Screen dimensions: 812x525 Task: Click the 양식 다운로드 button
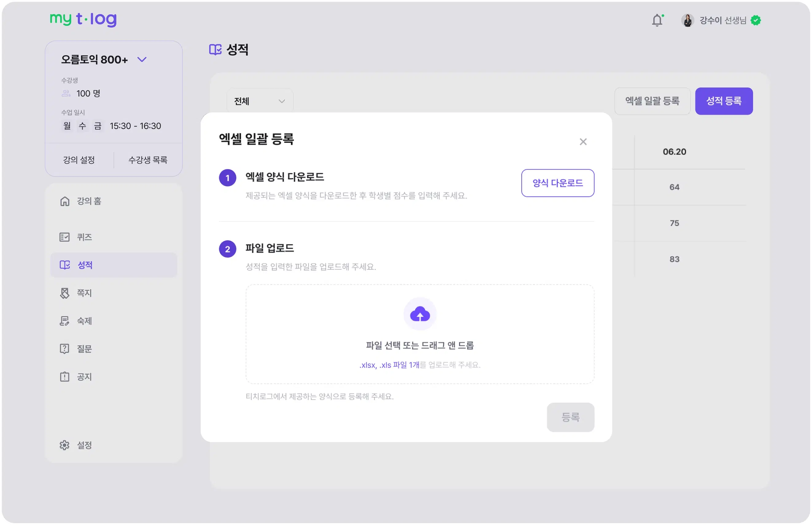coord(558,183)
